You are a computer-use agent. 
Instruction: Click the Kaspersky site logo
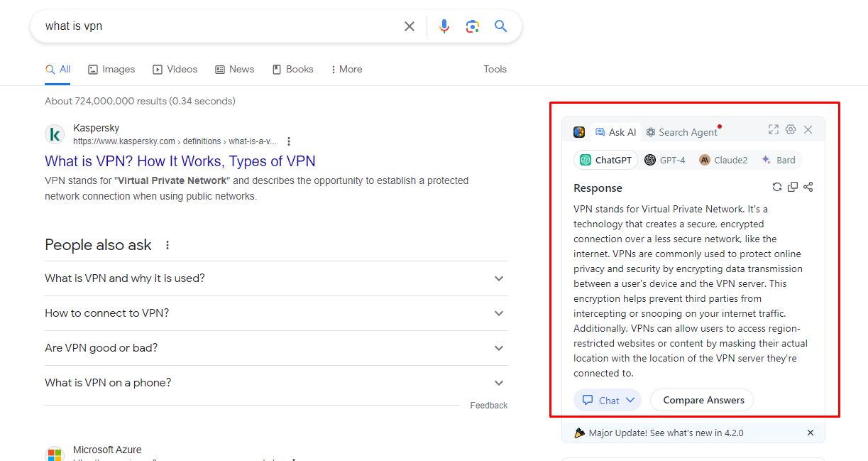click(x=55, y=134)
